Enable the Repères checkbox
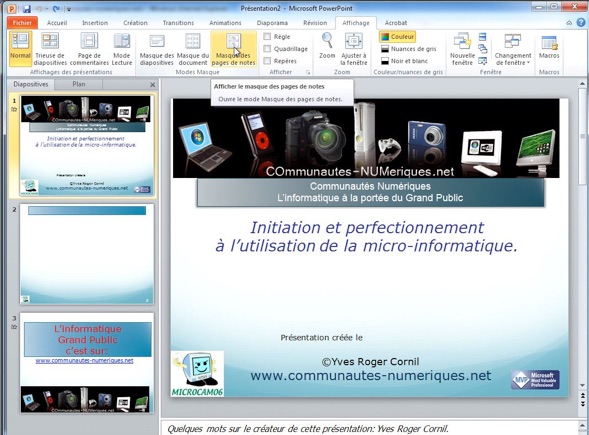The image size is (589, 435). [x=267, y=60]
